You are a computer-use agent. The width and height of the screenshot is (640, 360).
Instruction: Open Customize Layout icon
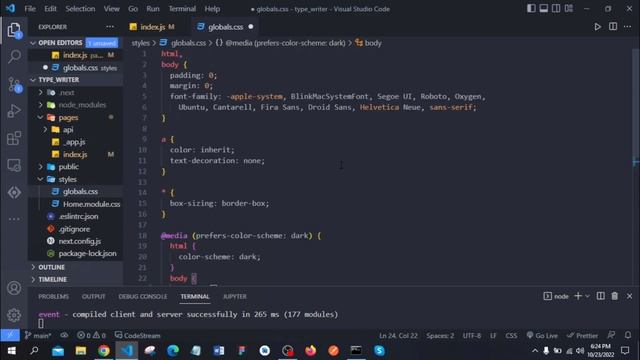[x=569, y=9]
